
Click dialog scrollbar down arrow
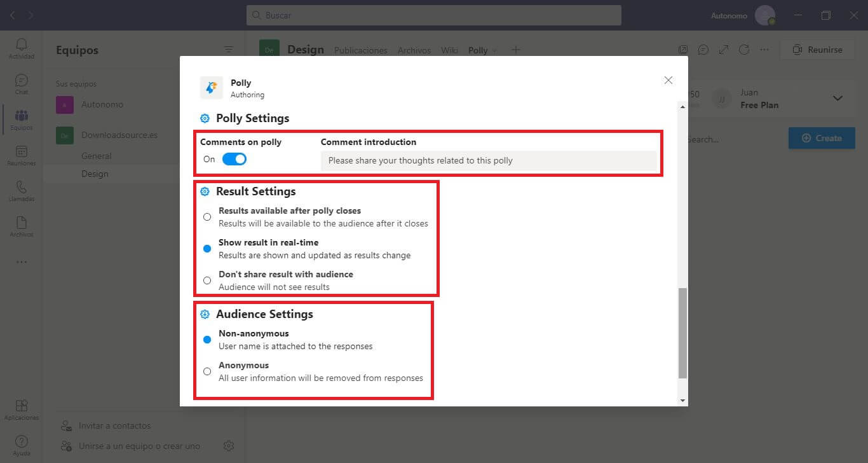click(x=683, y=401)
